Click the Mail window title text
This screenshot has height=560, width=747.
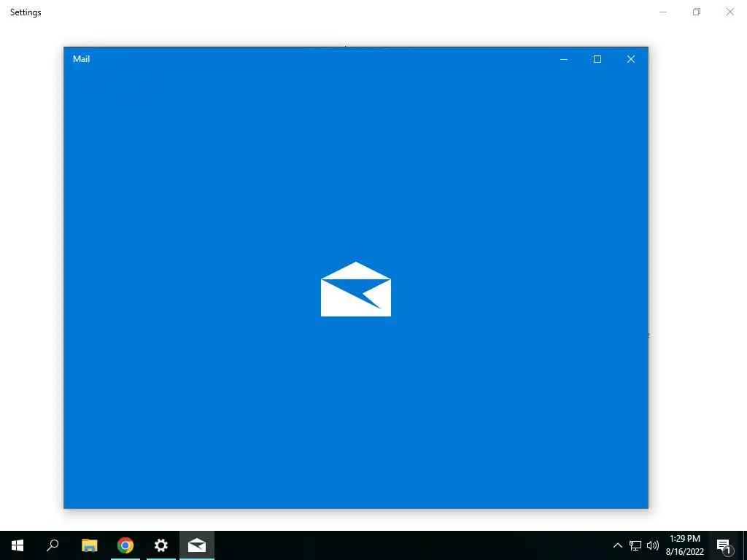[x=81, y=59]
